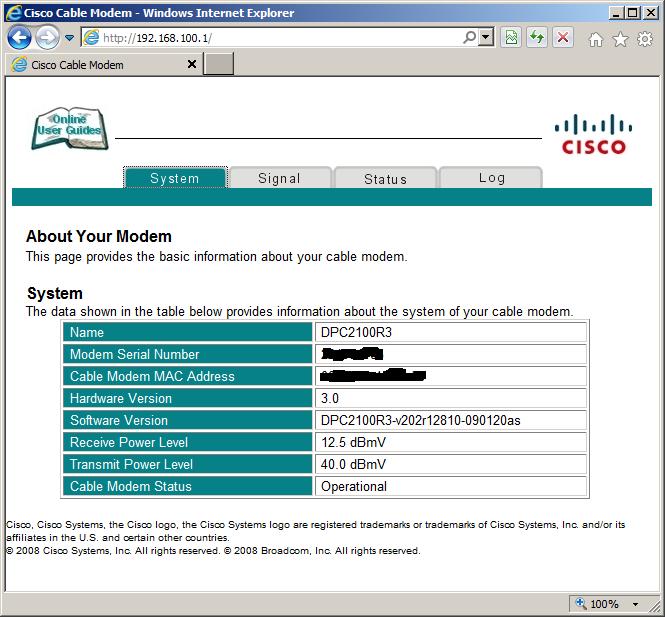
Task: Click the Software Version label
Action: click(x=119, y=420)
